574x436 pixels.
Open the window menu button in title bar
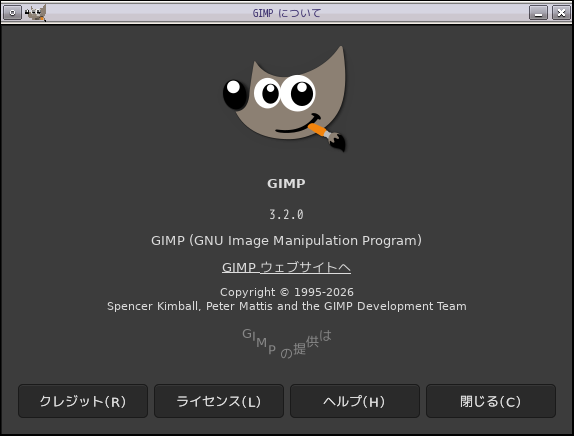[12, 13]
